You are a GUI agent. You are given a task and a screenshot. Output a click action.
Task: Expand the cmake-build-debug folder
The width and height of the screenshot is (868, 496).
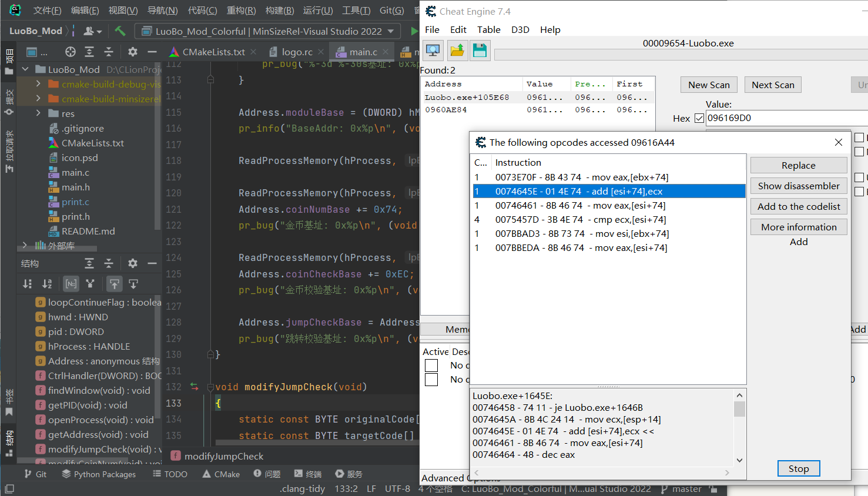[38, 84]
